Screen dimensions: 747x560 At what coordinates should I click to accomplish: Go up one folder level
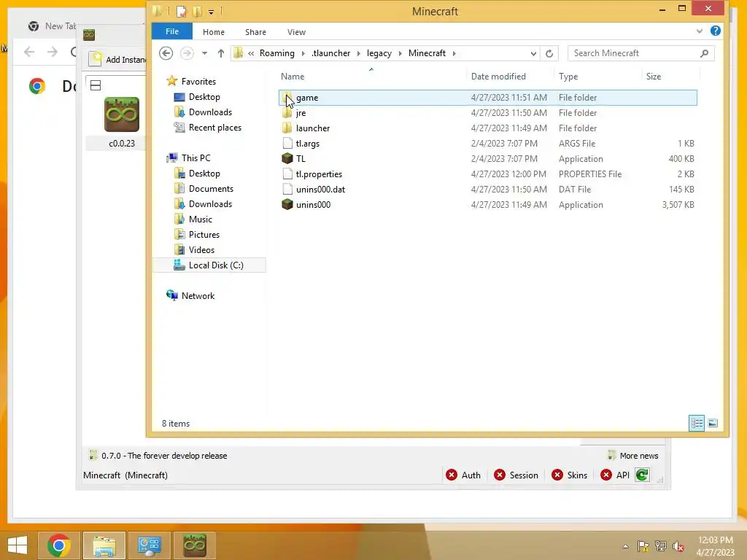click(x=220, y=53)
